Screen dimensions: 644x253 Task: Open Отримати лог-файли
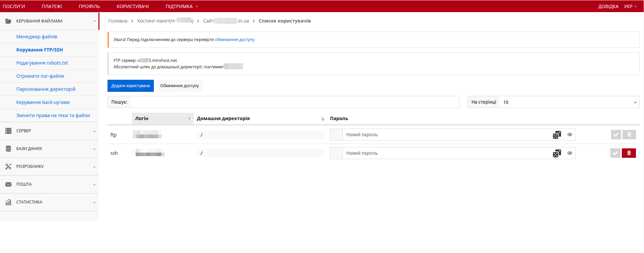tap(40, 76)
